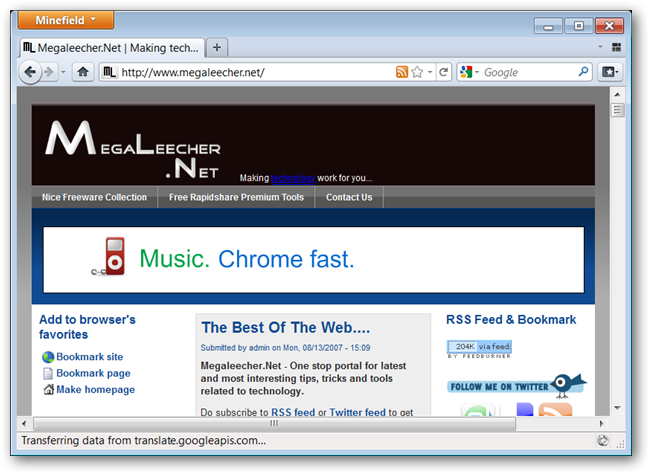Follow the Twitter feed link in article
This screenshot has height=474, width=650.
(x=357, y=412)
